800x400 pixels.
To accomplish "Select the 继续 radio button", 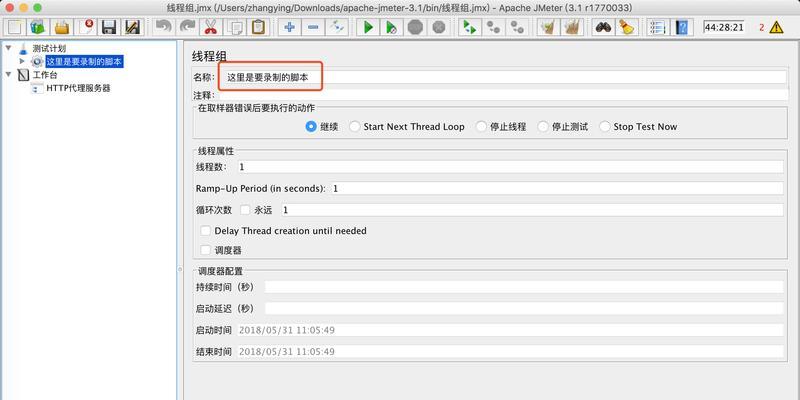I will (311, 127).
